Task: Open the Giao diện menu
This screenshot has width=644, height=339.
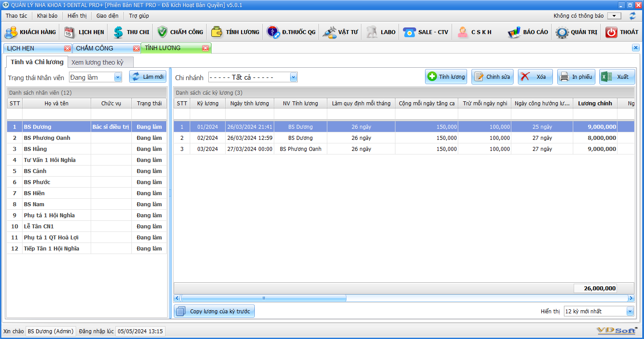Action: 107,15
